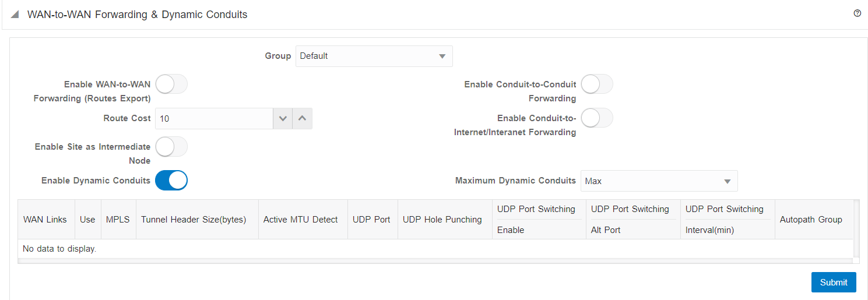Screen dimensions: 868x300
Task: Click the help question mark icon
Action: click(857, 13)
